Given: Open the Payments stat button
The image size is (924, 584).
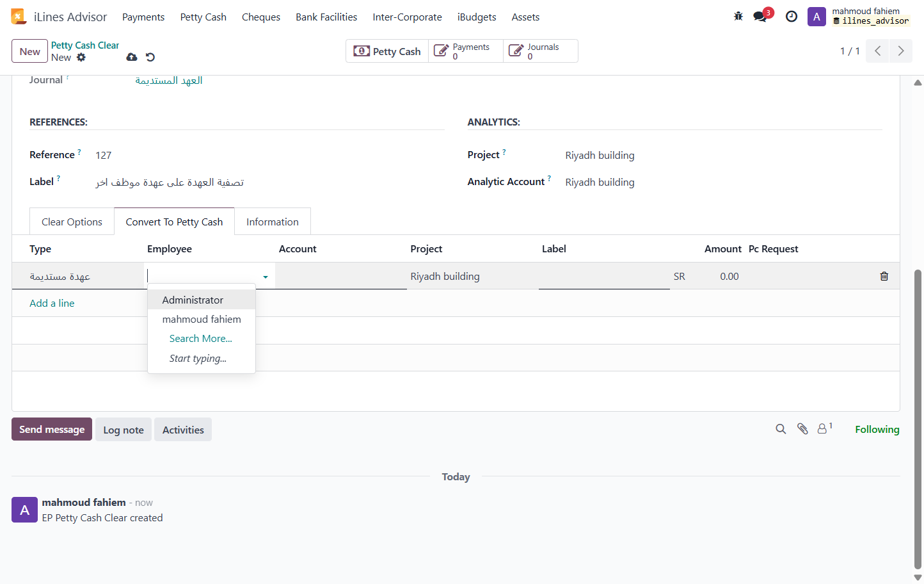Looking at the screenshot, I should (x=466, y=51).
